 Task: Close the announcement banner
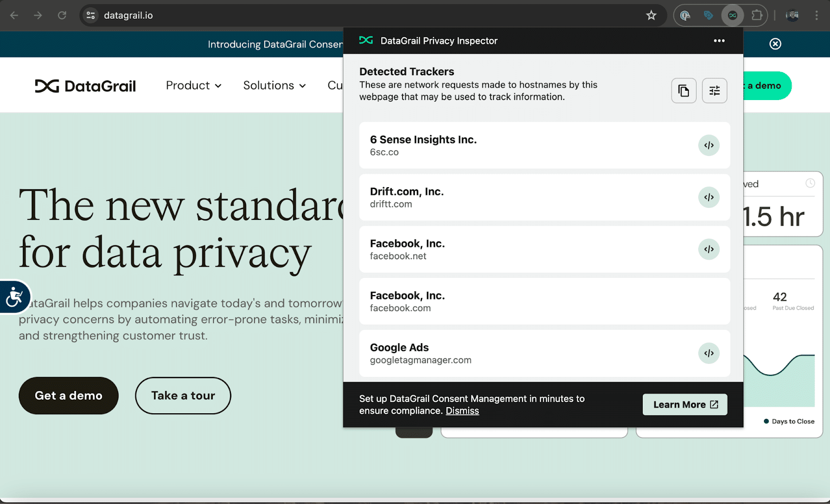tap(775, 44)
